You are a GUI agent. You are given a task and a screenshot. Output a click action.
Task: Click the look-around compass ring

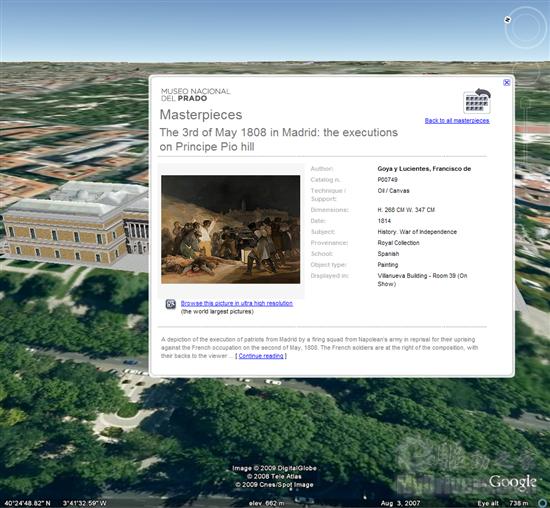525,28
